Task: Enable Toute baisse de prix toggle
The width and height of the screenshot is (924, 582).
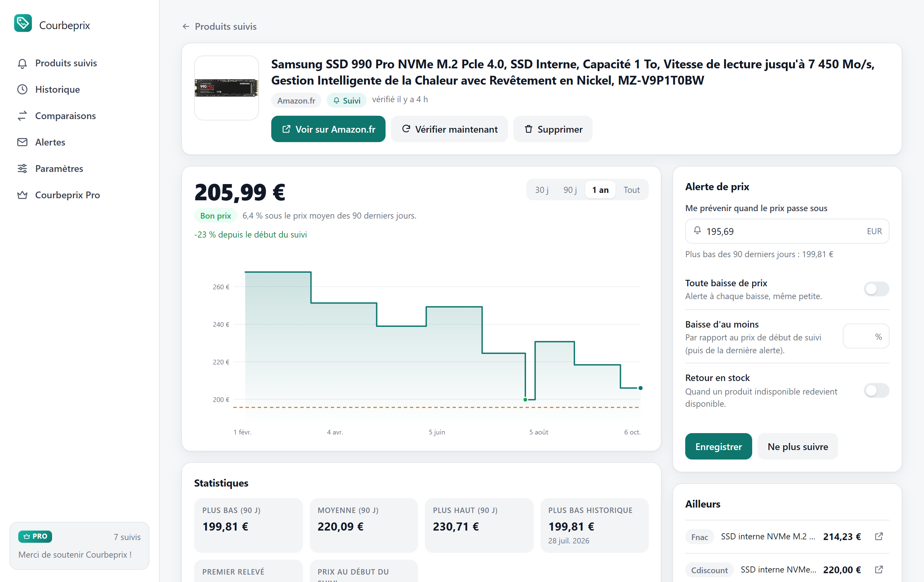Action: (x=876, y=289)
